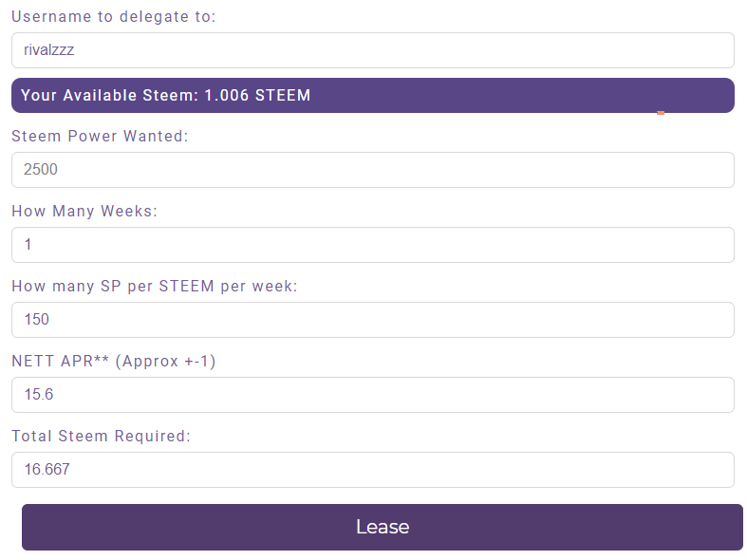Click the "How Many Weeks:" label
Viewport: 747px width, 560px height.
tap(84, 211)
